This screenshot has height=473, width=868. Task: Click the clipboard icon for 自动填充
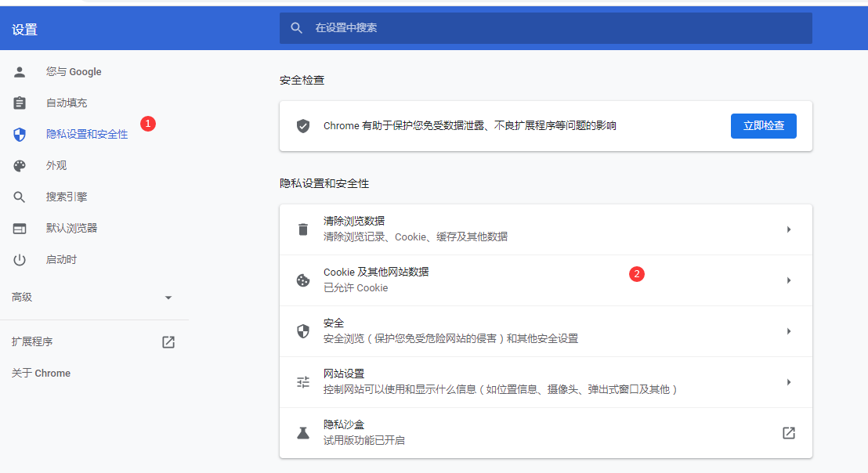[20, 103]
